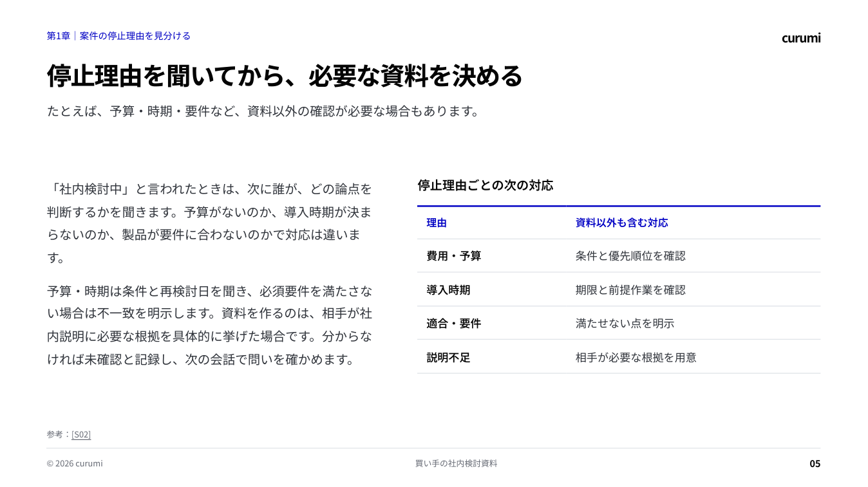The width and height of the screenshot is (868, 487).
Task: Click the table cell 条件と優先順位を確認
Action: pos(630,256)
